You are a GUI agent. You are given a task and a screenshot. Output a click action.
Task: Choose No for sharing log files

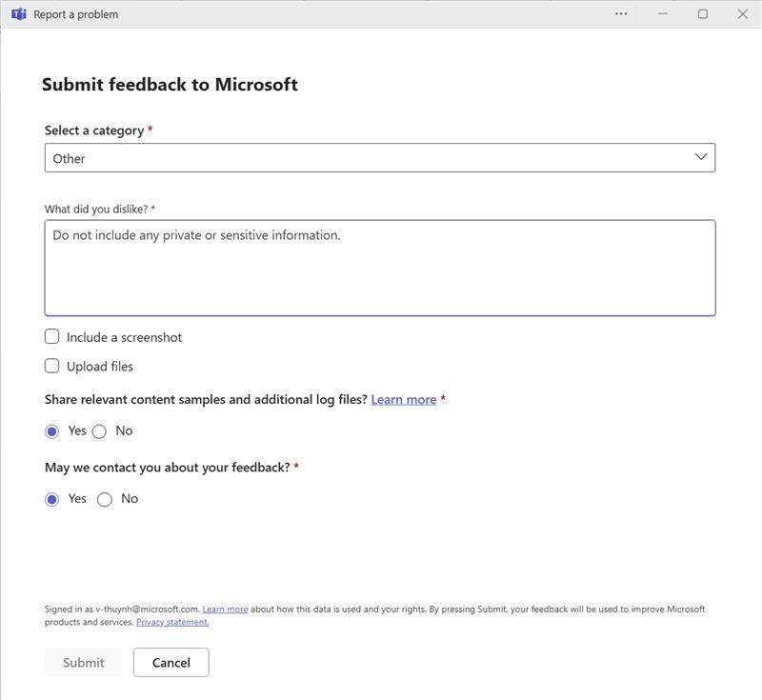[x=99, y=431]
